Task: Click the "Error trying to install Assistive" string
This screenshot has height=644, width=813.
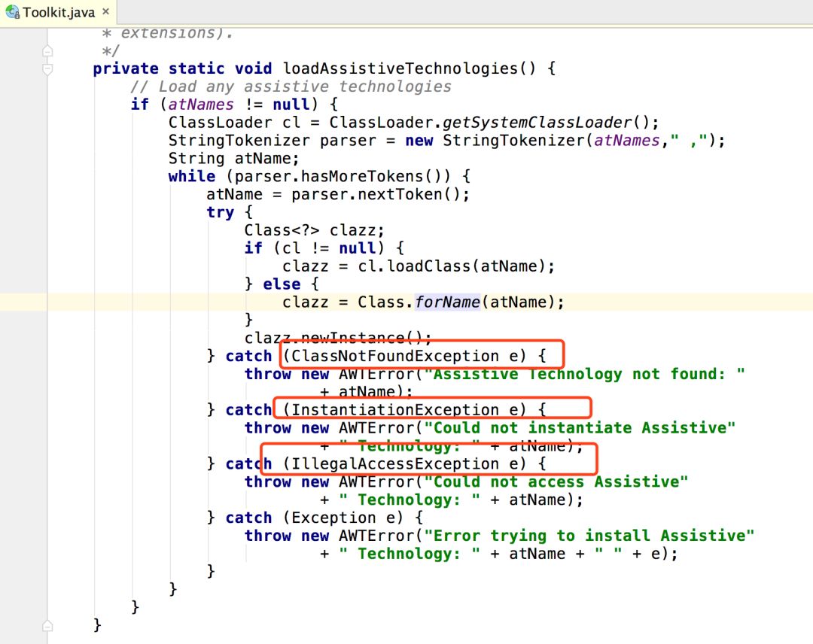Action: point(589,536)
